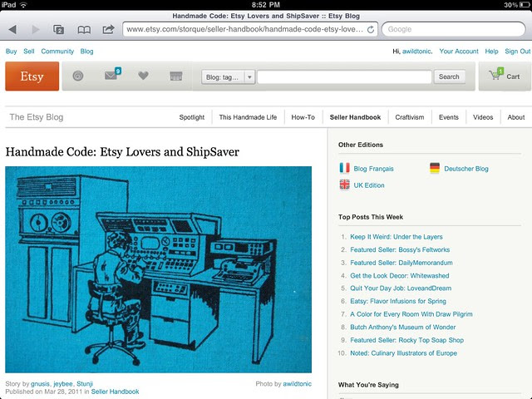Tap the Wi-Fi status icon
This screenshot has width=532, height=399.
(x=23, y=5)
